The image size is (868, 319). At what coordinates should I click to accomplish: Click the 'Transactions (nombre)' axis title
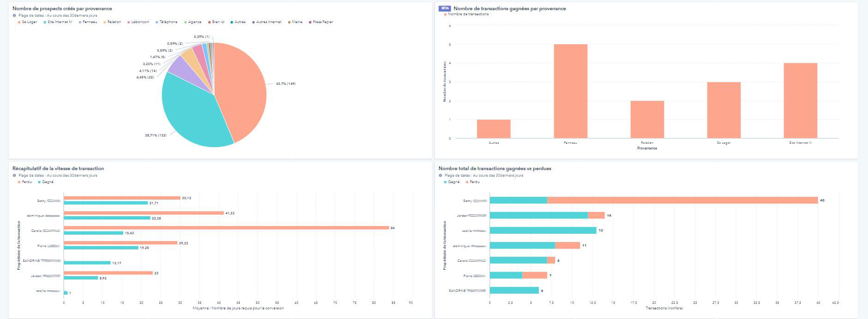click(x=664, y=308)
